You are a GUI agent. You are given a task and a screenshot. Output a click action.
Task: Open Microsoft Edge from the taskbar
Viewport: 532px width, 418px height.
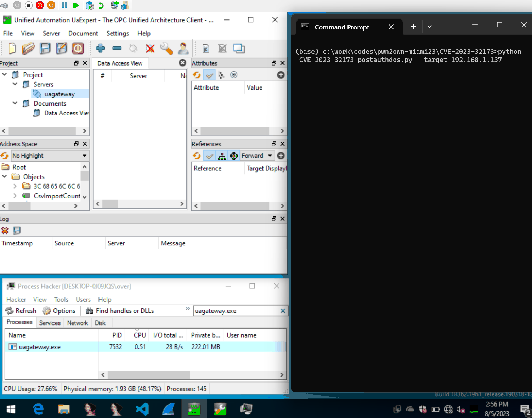click(x=38, y=409)
